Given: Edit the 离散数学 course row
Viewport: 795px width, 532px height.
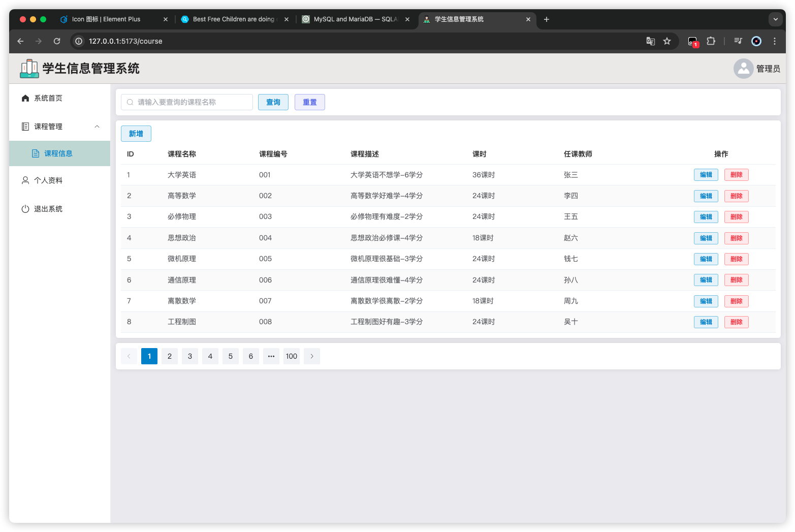Looking at the screenshot, I should [x=706, y=301].
